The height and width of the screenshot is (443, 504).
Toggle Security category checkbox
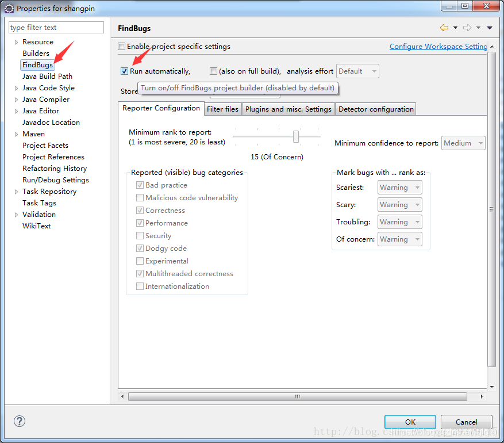[140, 235]
